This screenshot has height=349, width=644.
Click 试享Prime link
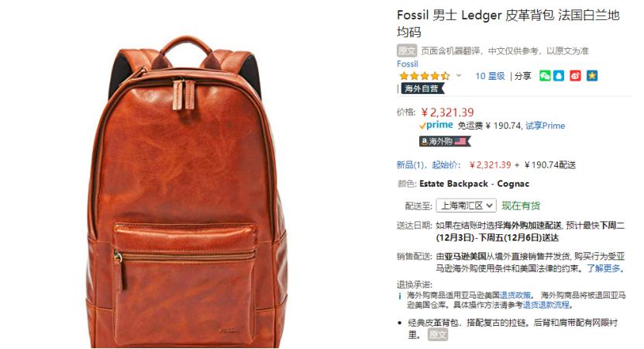tap(545, 126)
